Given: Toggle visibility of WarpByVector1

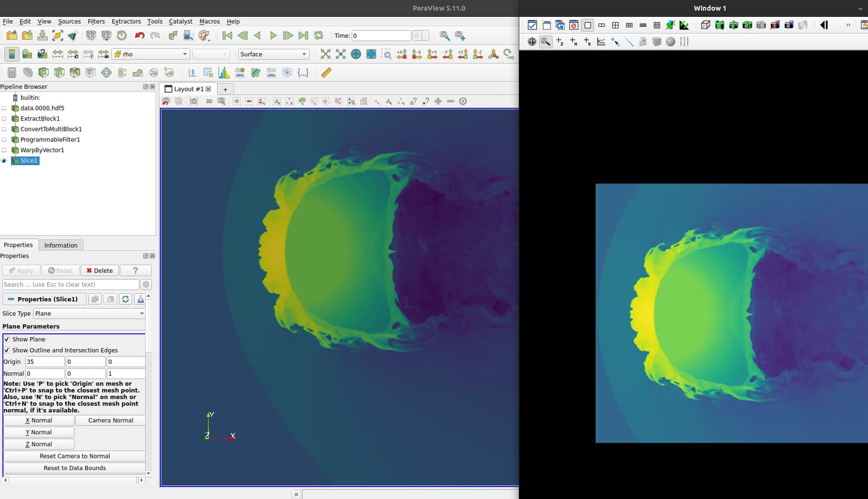Looking at the screenshot, I should 4,150.
